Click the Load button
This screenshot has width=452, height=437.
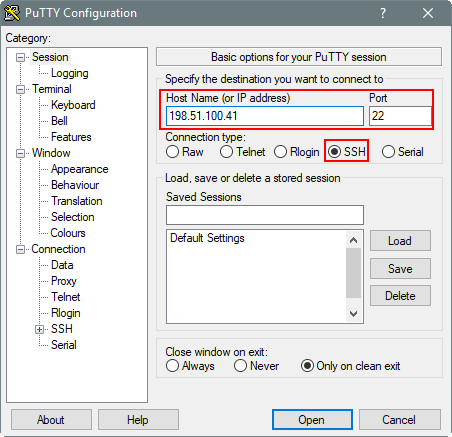[x=400, y=241]
